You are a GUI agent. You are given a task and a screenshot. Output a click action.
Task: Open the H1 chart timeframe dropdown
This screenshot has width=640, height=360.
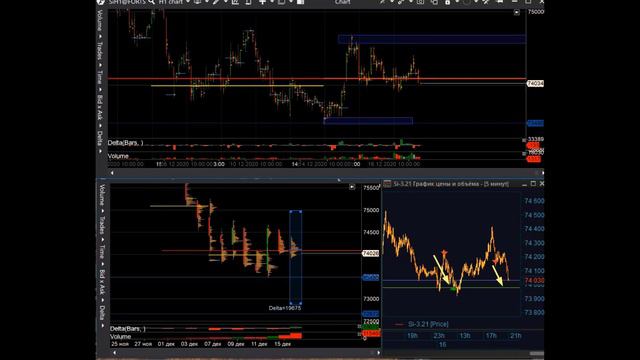[174, 2]
